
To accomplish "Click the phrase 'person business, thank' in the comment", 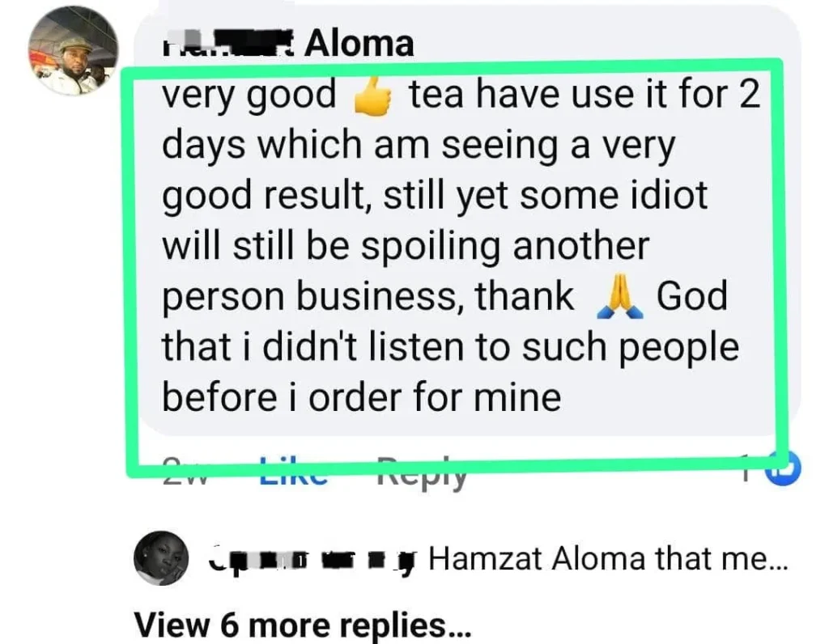I will [x=368, y=297].
